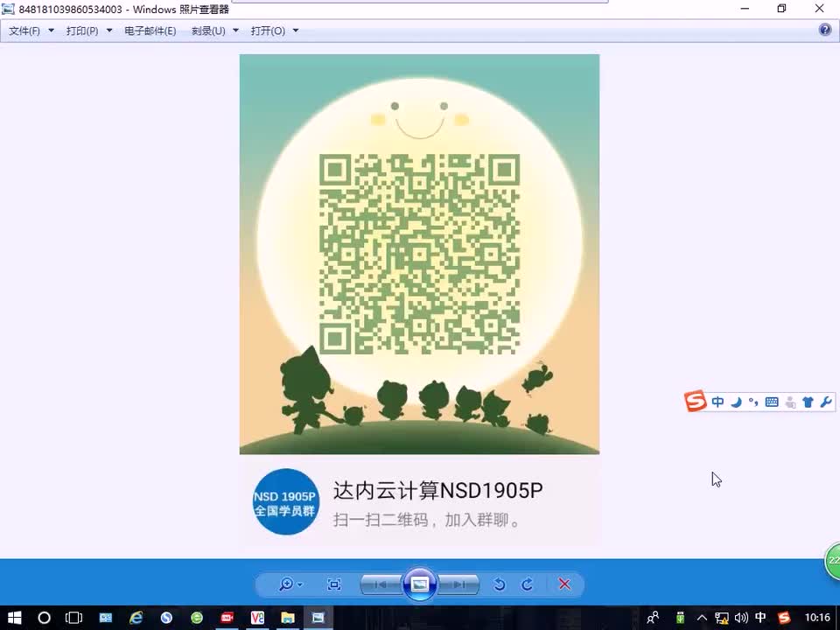
Task: Open Sogou toolbox wrench icon
Action: [x=825, y=402]
